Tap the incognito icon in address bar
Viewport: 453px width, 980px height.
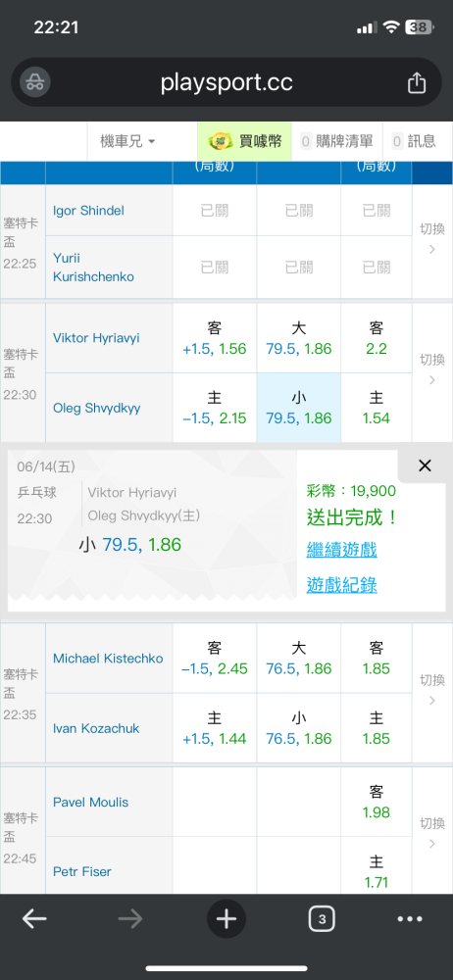point(35,82)
